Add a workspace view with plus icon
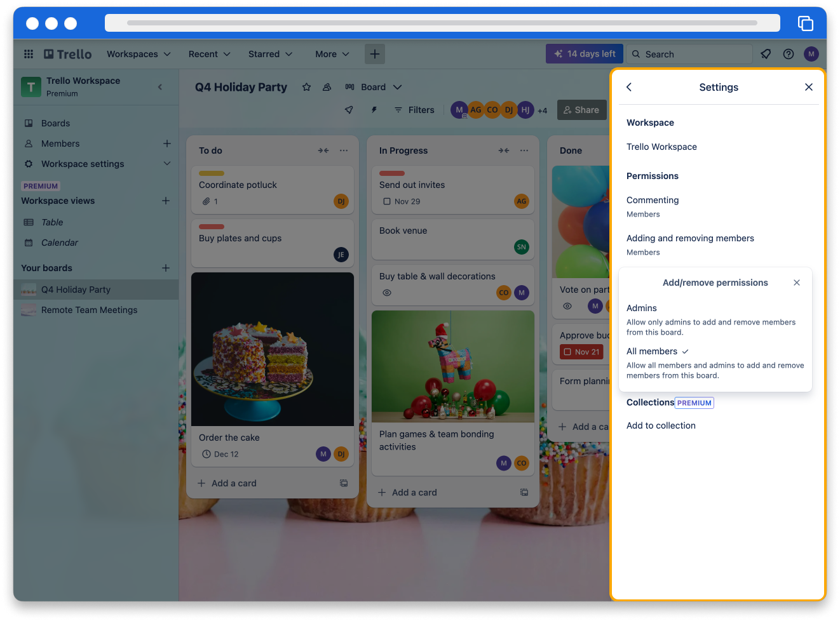This screenshot has height=621, width=840. coord(166,201)
